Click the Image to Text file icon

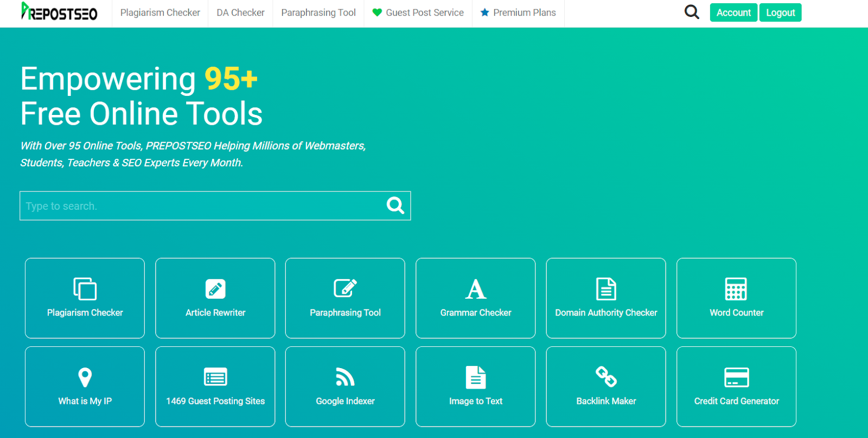[476, 377]
